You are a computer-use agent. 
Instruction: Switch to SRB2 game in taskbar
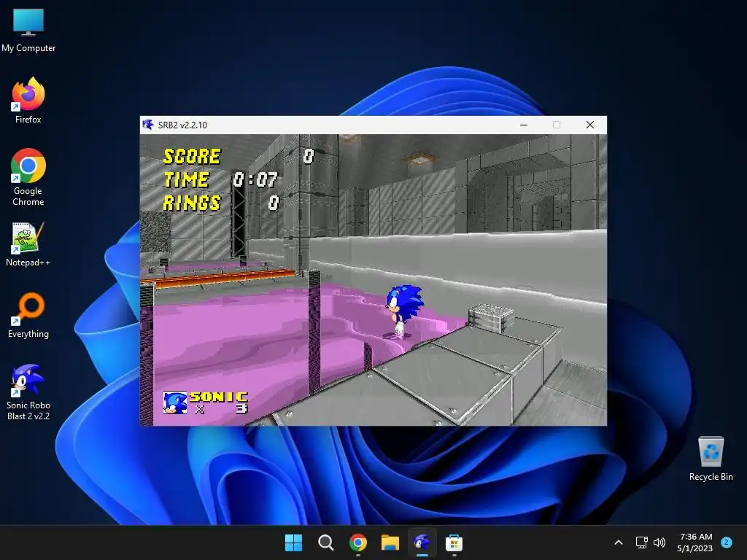422,542
